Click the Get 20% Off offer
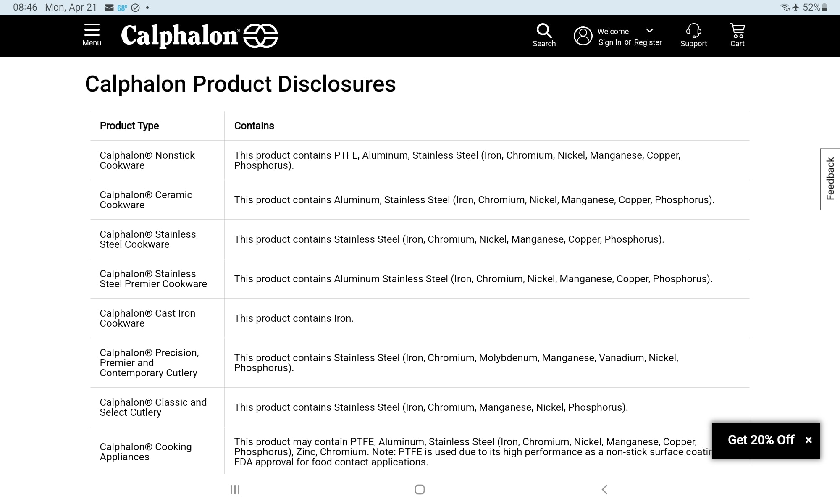 coord(761,440)
